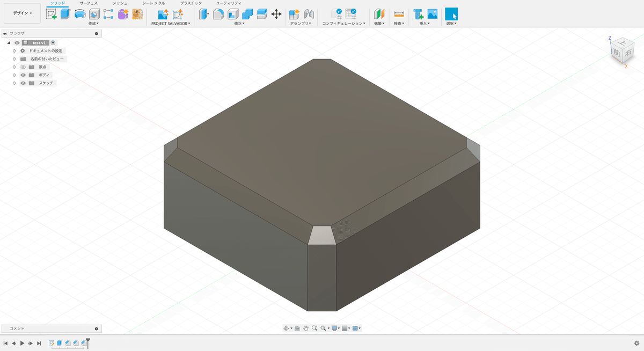Select the Shell tool
644x351 pixels.
coord(233,14)
